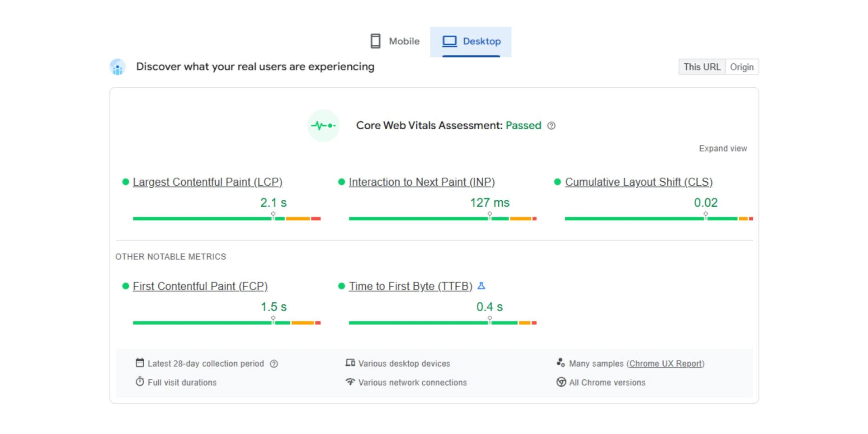The height and width of the screenshot is (434, 868).
Task: Click the experimental flask icon next to TTFB
Action: [481, 286]
